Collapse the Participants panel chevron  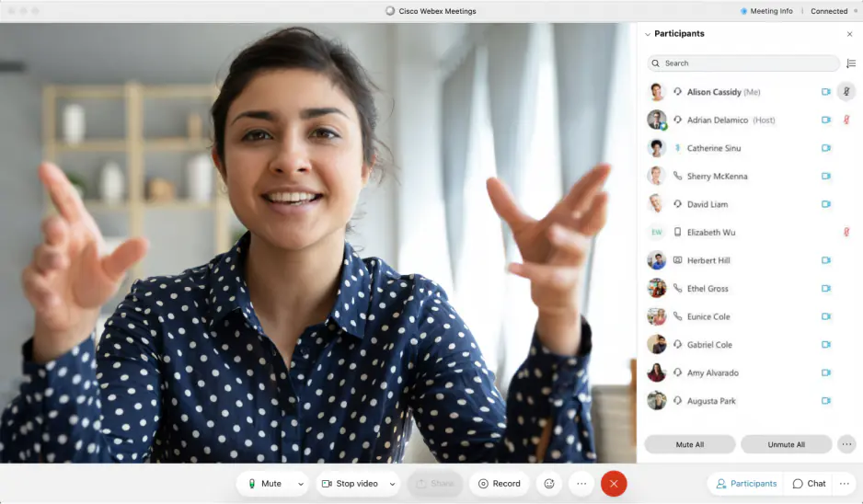click(648, 34)
